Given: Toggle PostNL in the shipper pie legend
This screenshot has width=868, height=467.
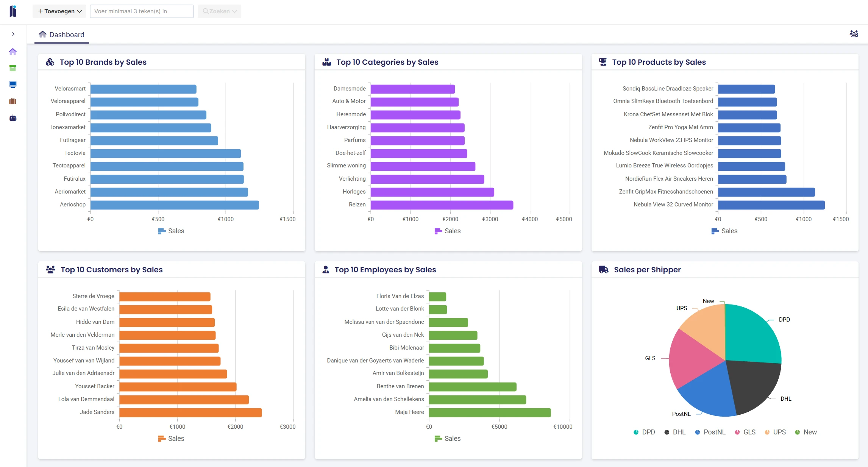Looking at the screenshot, I should pos(710,432).
